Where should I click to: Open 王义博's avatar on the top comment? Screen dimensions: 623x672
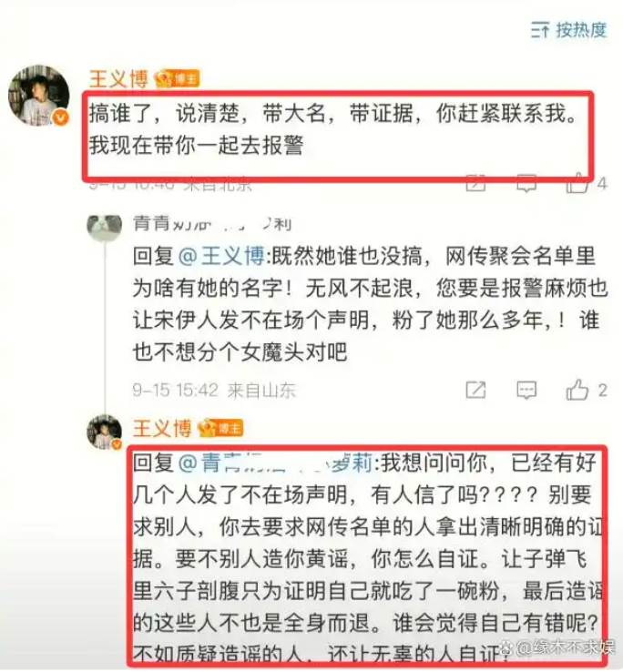click(x=39, y=96)
